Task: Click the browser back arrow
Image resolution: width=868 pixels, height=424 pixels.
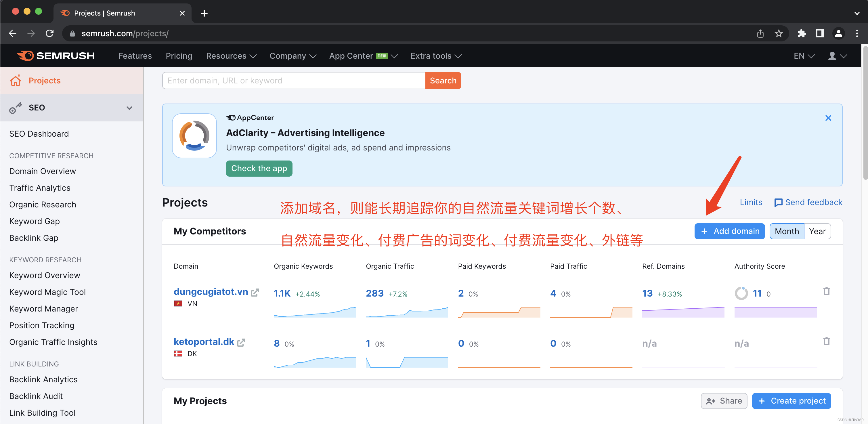Action: (13, 33)
